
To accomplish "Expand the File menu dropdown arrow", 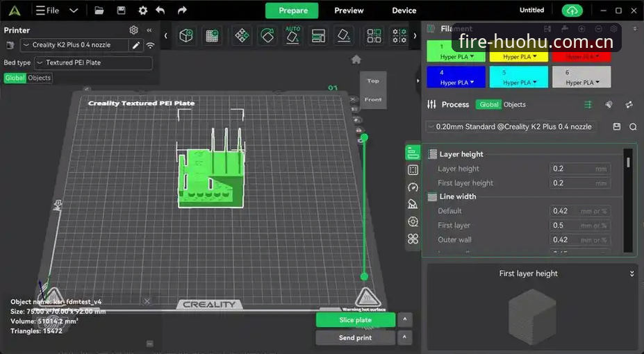I will pyautogui.click(x=74, y=10).
